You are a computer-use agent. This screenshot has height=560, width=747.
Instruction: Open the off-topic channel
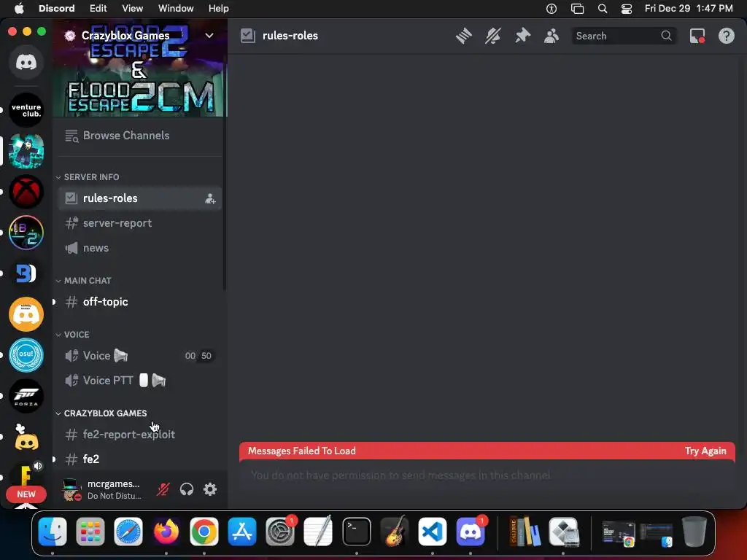[139, 302]
